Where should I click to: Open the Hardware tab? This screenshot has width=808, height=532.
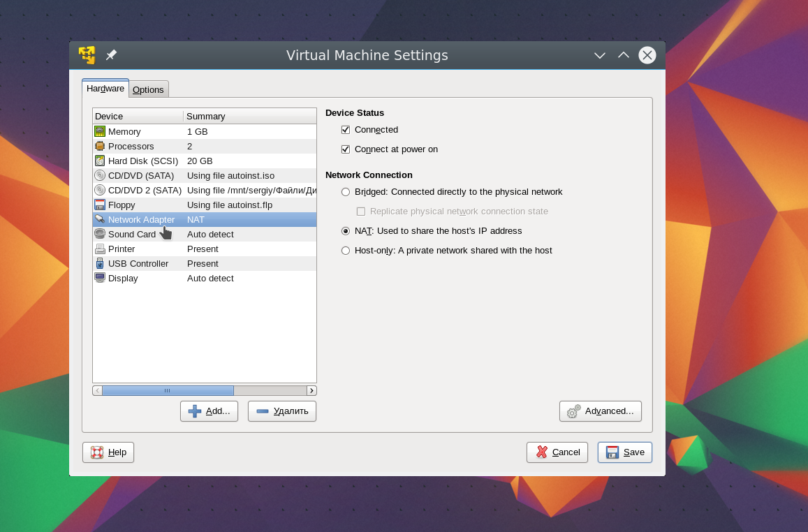point(105,89)
